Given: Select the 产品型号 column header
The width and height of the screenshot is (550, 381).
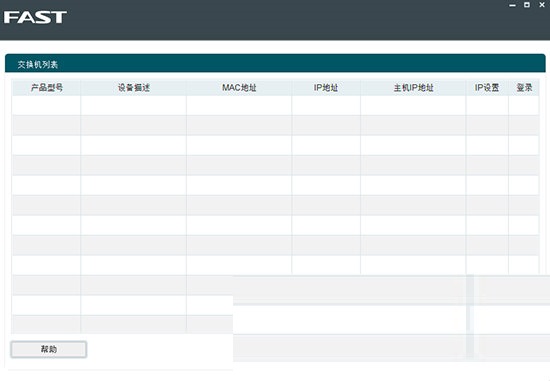Looking at the screenshot, I should coord(47,88).
